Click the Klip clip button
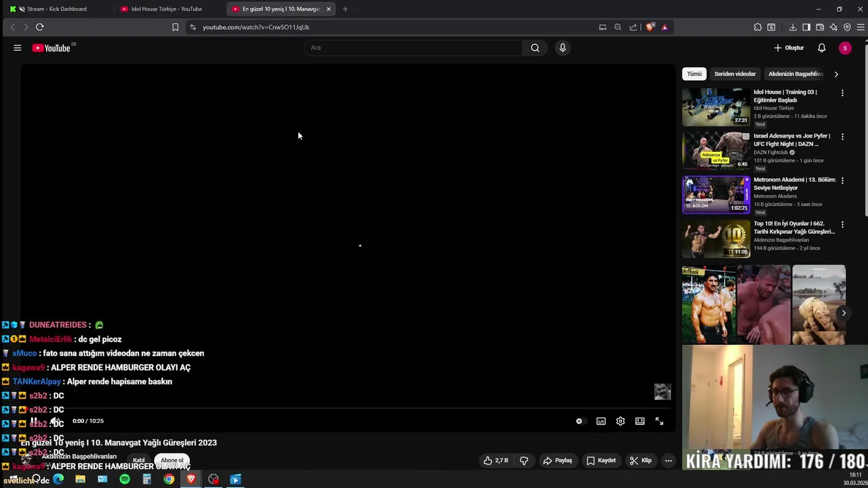This screenshot has width=868, height=488. (x=640, y=460)
